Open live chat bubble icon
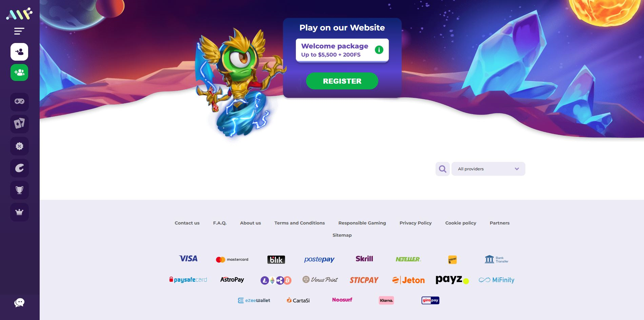The height and width of the screenshot is (320, 644). click(x=19, y=302)
